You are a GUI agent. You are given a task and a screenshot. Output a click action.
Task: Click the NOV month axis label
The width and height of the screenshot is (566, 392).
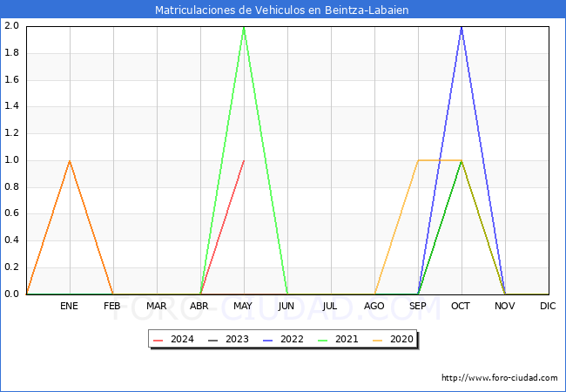[505, 306]
